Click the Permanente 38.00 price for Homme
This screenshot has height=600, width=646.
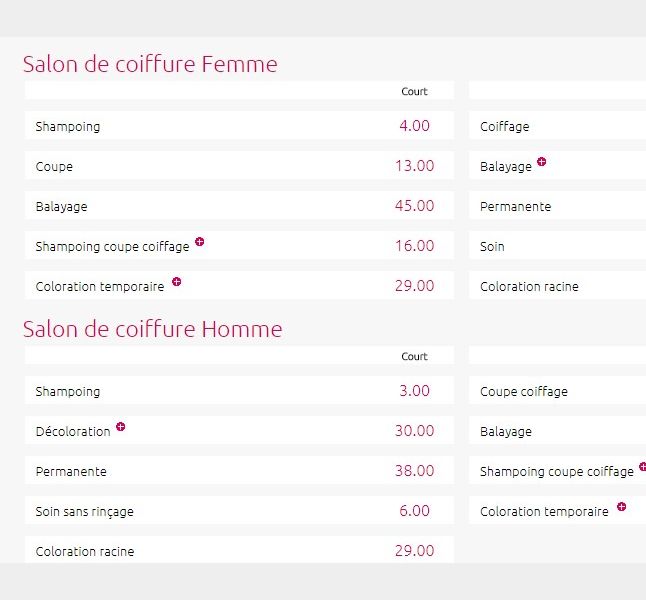coord(414,471)
